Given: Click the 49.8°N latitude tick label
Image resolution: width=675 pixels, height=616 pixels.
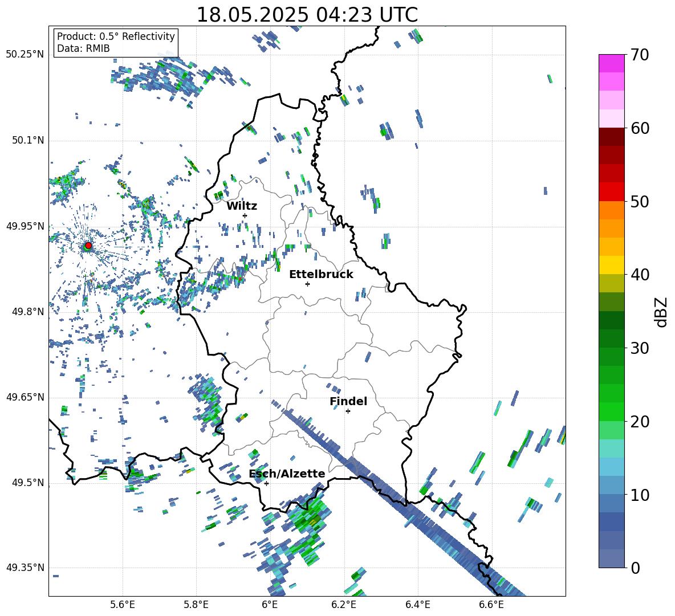Looking at the screenshot, I should (28, 312).
